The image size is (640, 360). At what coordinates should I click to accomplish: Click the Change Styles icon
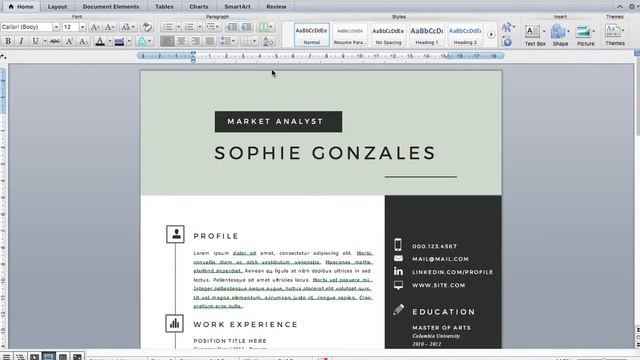click(507, 27)
